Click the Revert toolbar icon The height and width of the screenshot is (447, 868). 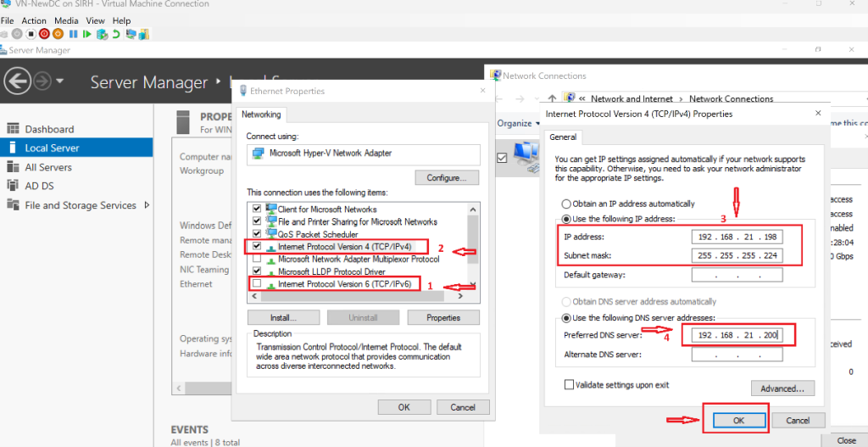116,34
